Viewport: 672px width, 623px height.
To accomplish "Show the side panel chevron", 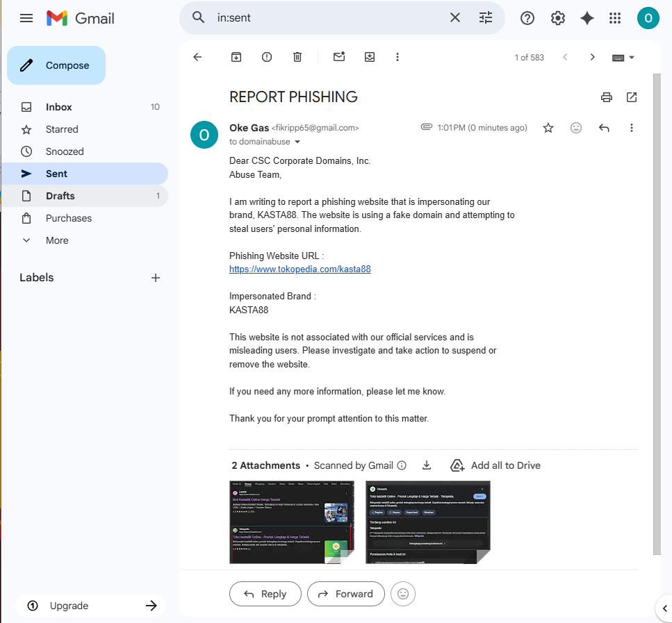I will (x=665, y=608).
